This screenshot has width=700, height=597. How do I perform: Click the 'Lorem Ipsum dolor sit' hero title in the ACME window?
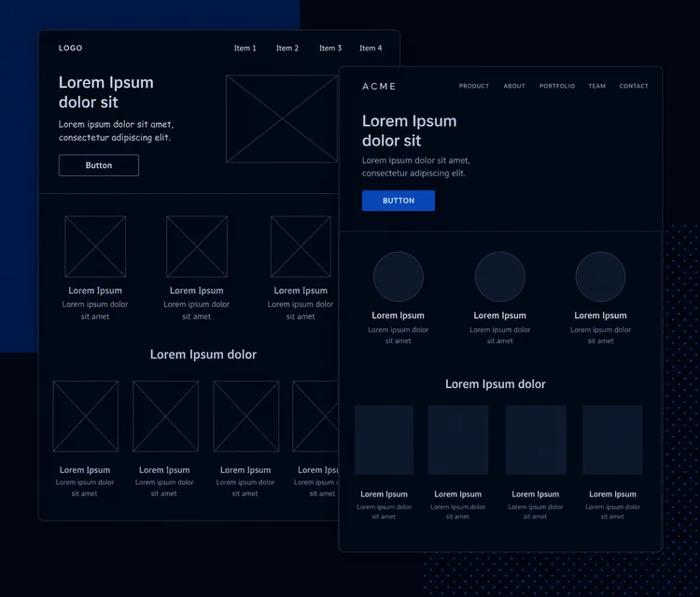tap(410, 131)
